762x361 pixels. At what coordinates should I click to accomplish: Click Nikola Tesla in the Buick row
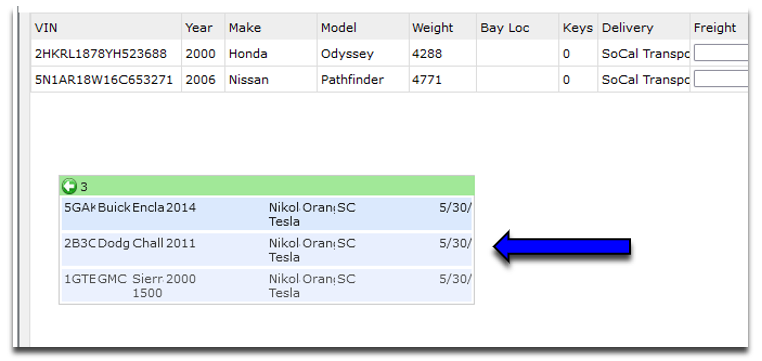pyautogui.click(x=284, y=214)
